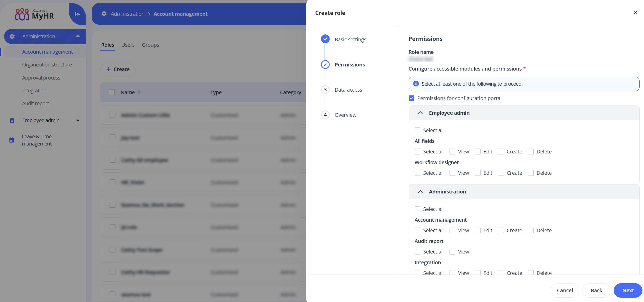Check View permission for Audit report
This screenshot has width=644, height=302.
(x=452, y=251)
